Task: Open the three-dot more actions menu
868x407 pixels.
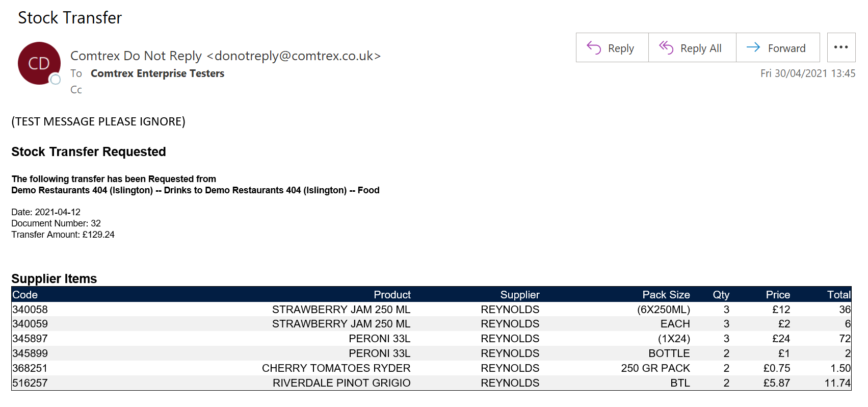Action: coord(841,47)
